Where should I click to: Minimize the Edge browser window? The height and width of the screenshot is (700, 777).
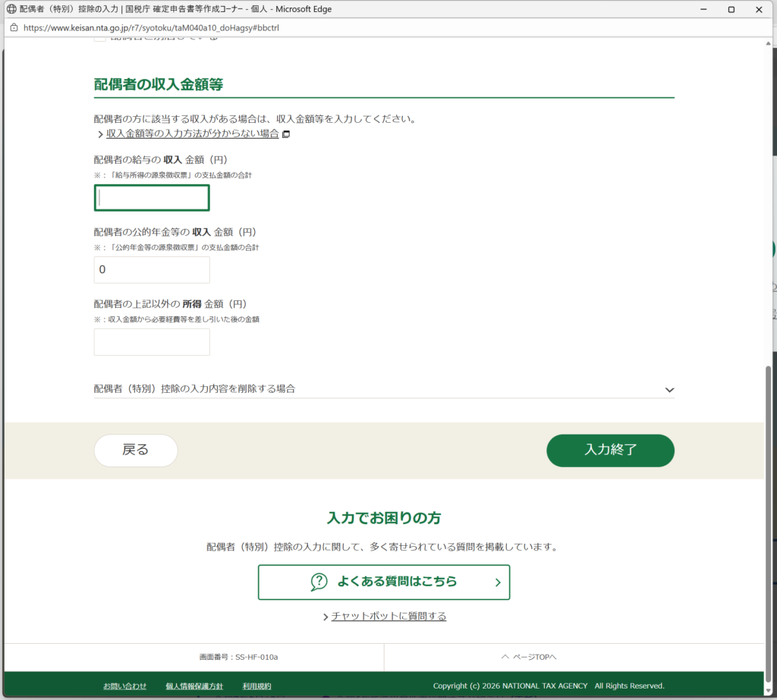coord(696,9)
